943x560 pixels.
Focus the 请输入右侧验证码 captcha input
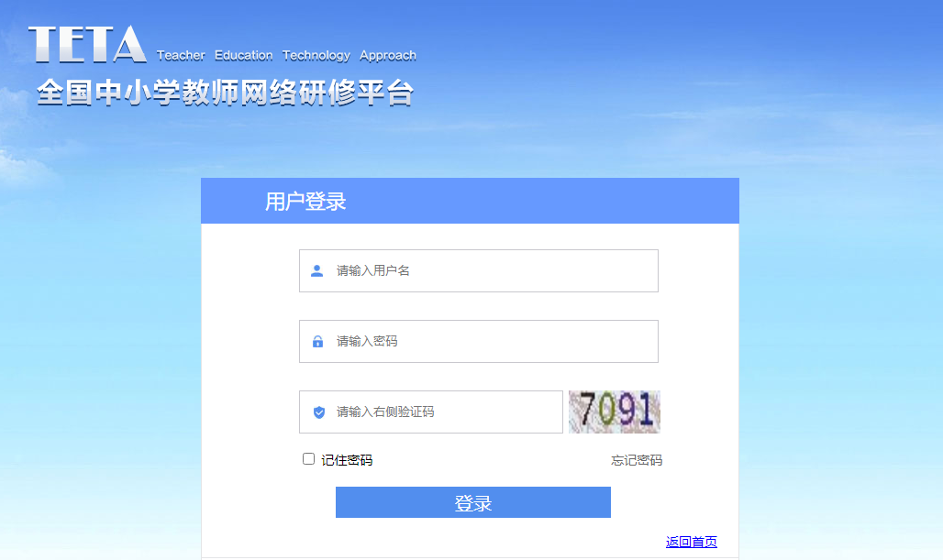[x=431, y=412]
